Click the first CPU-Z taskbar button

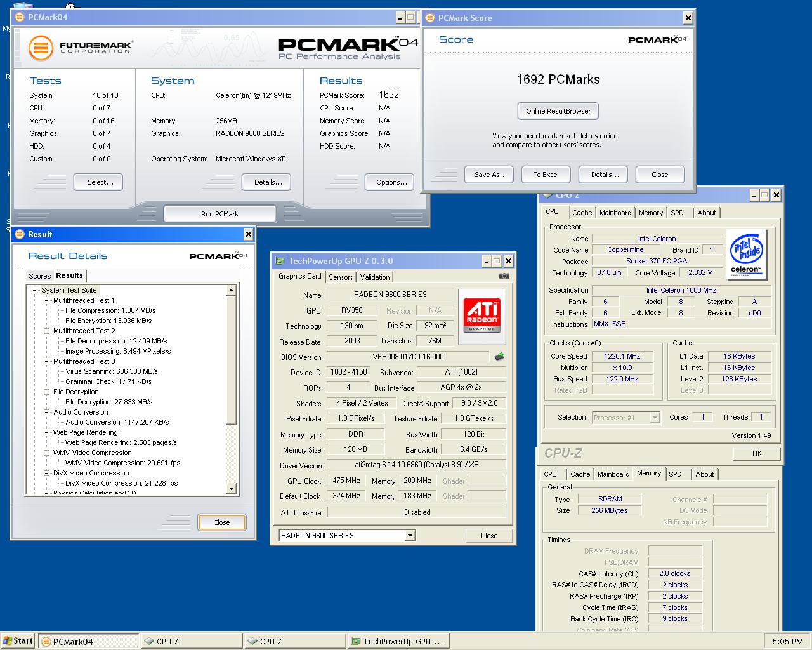coord(192,641)
